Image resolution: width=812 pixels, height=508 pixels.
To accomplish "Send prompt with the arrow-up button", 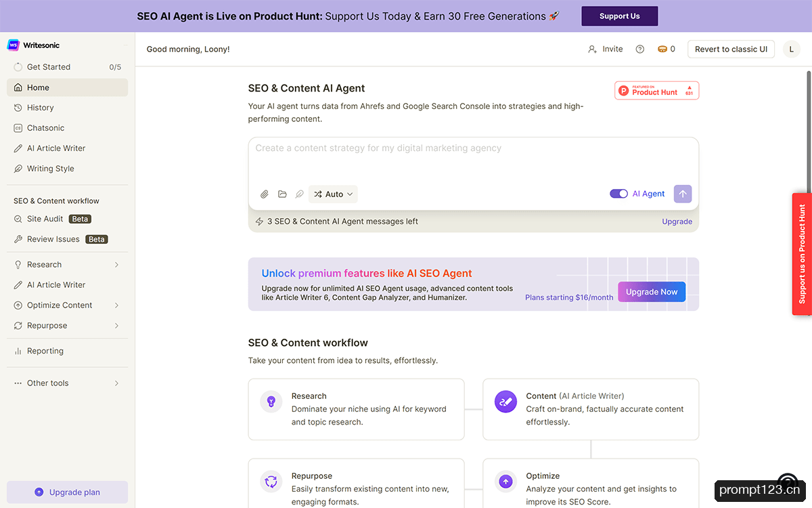I will 683,194.
